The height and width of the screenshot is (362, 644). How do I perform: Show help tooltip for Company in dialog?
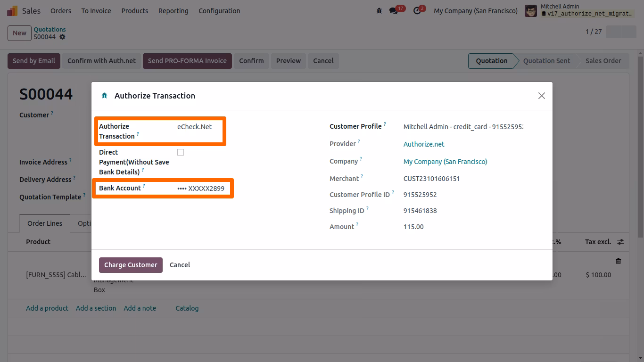pyautogui.click(x=361, y=159)
